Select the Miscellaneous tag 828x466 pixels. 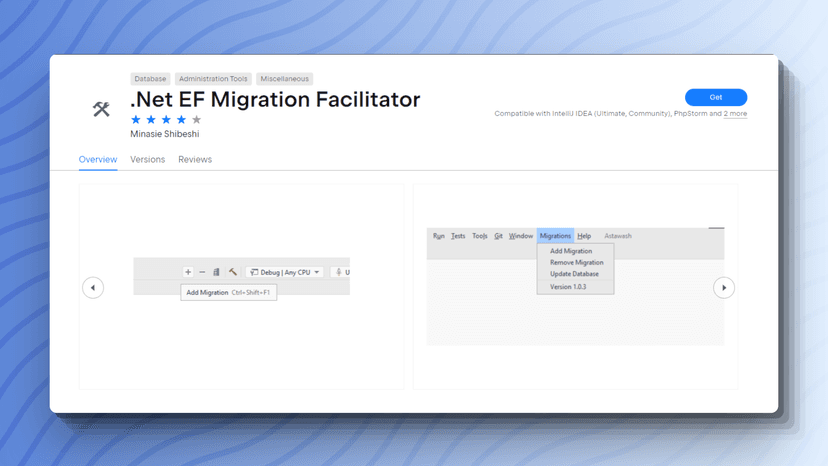tap(284, 79)
